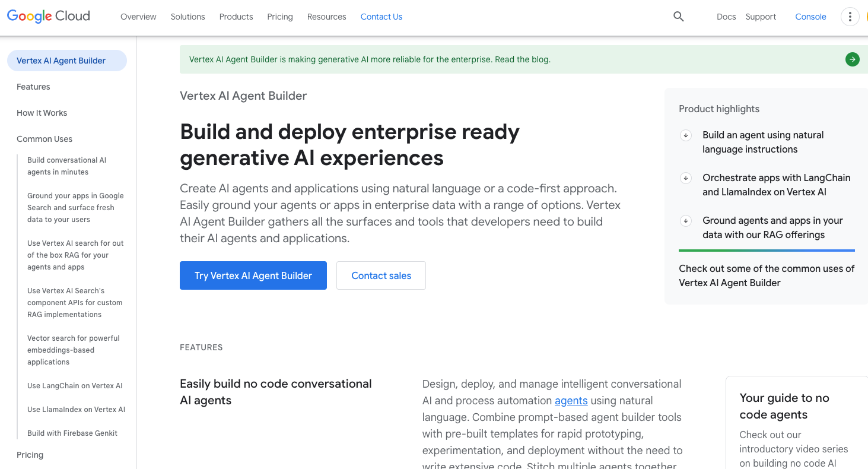
Task: Jump to Features in the sidebar
Action: click(33, 87)
